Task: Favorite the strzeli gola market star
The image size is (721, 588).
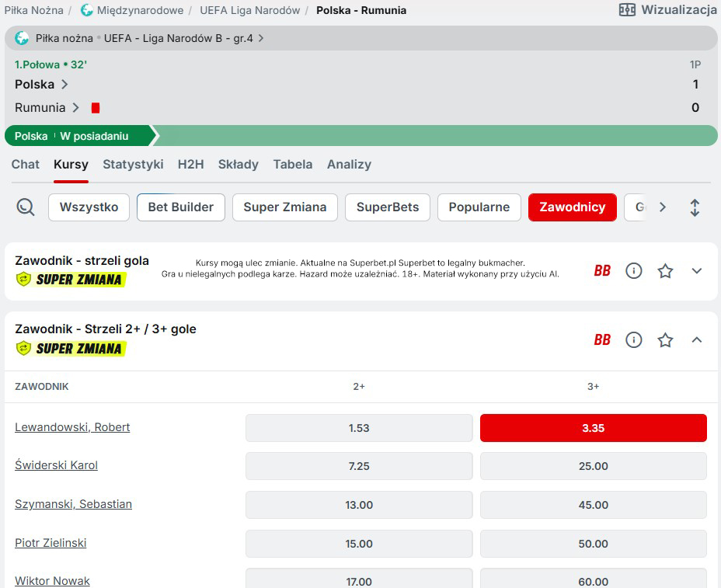Action: (x=665, y=271)
